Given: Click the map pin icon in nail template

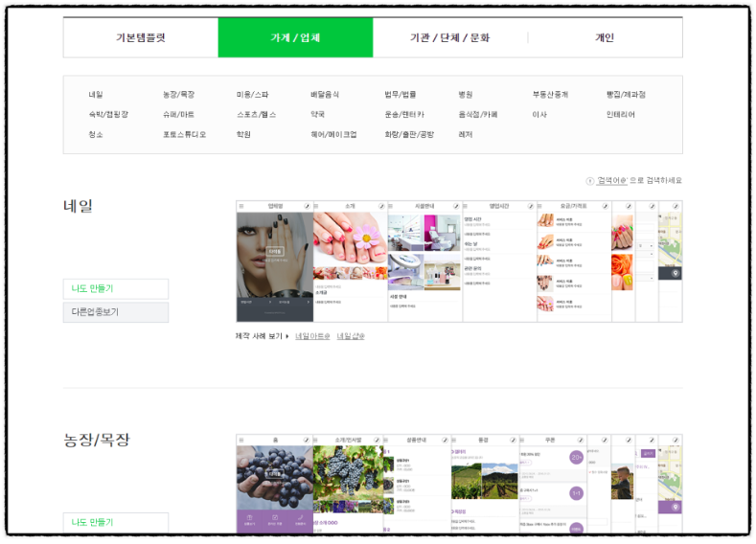Looking at the screenshot, I should point(675,274).
